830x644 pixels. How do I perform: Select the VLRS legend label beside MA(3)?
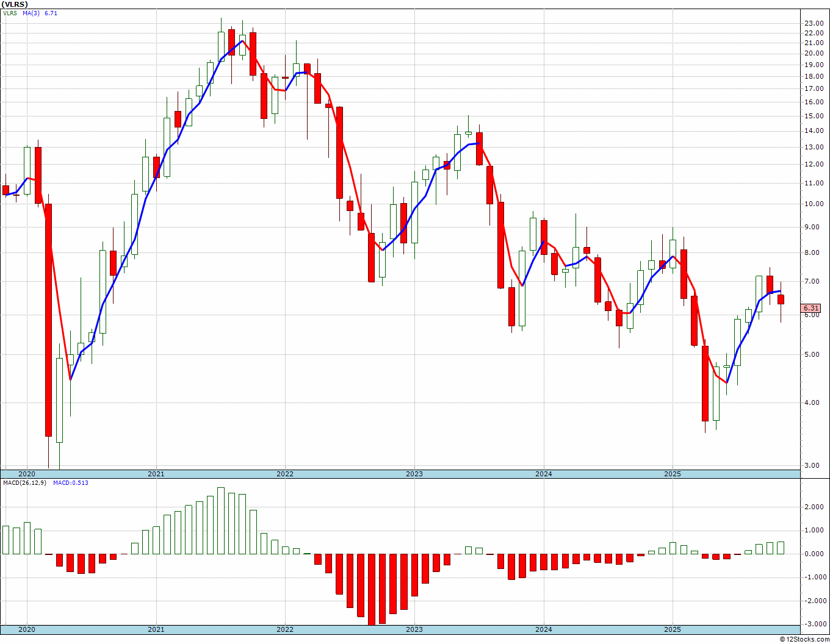coord(10,13)
